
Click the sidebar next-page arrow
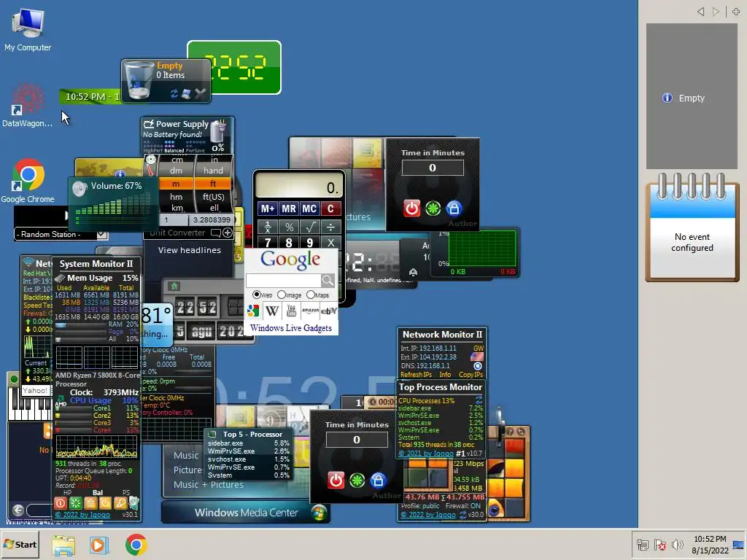[x=716, y=12]
